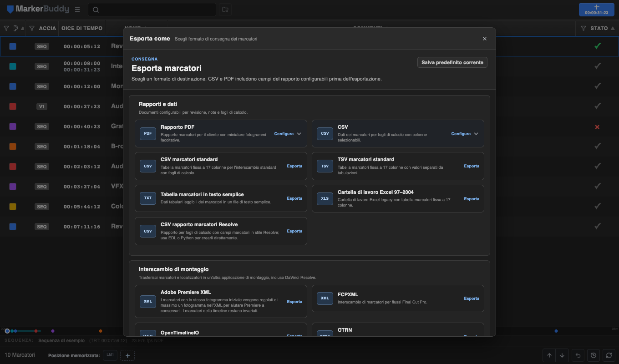This screenshot has width=619, height=364.
Task: Close the Esporta come dialog
Action: pos(485,39)
